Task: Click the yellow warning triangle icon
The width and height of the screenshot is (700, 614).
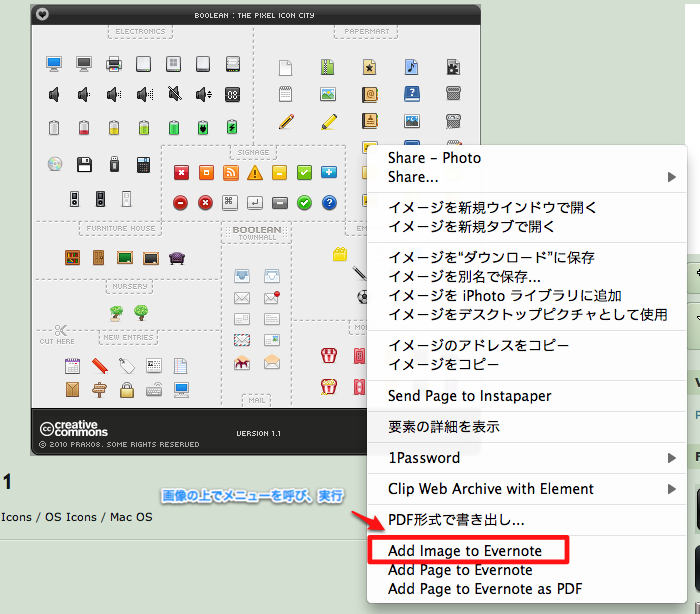Action: point(255,172)
